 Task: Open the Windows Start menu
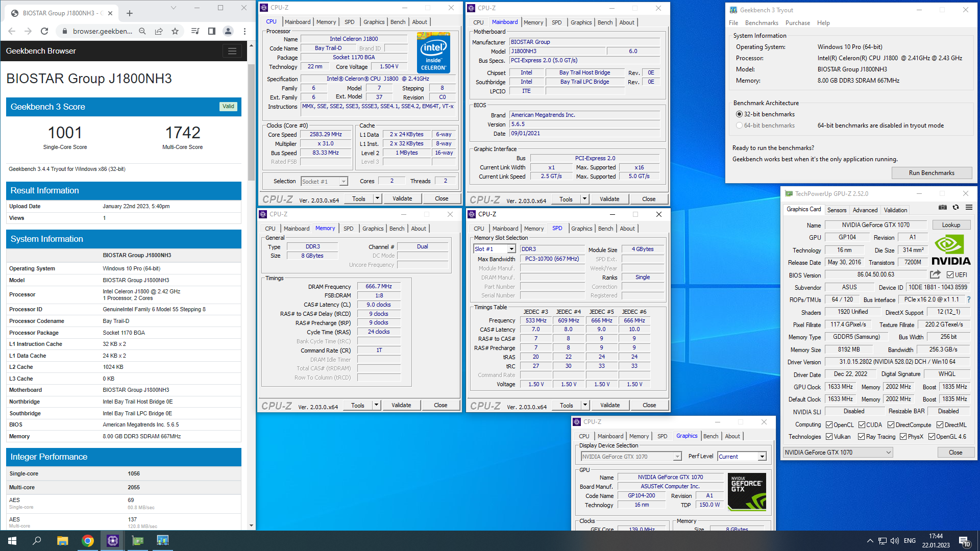coord(12,541)
